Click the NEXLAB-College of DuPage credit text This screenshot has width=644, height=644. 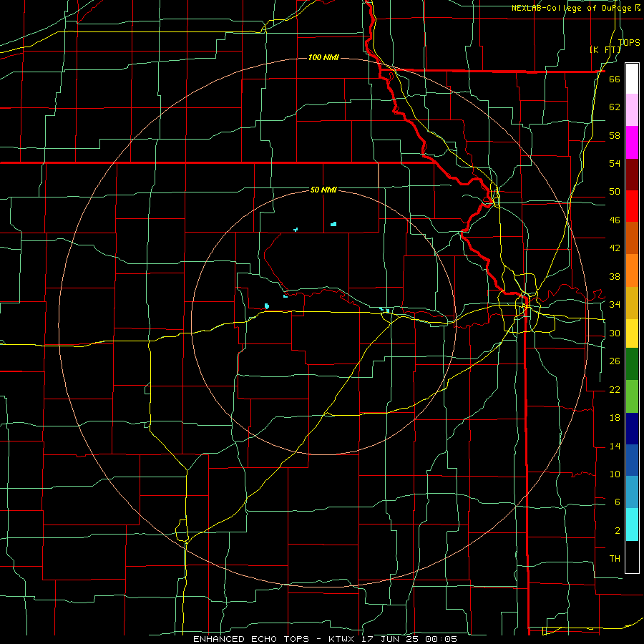click(x=575, y=8)
